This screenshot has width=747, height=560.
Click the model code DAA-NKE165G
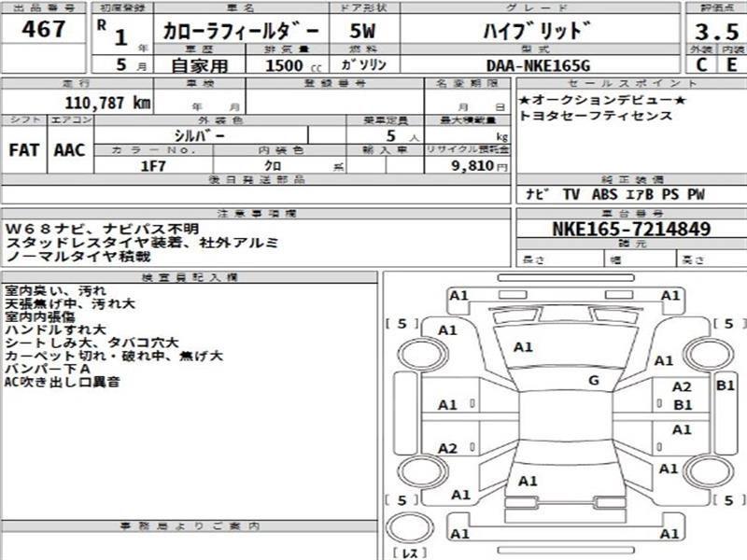(x=538, y=65)
